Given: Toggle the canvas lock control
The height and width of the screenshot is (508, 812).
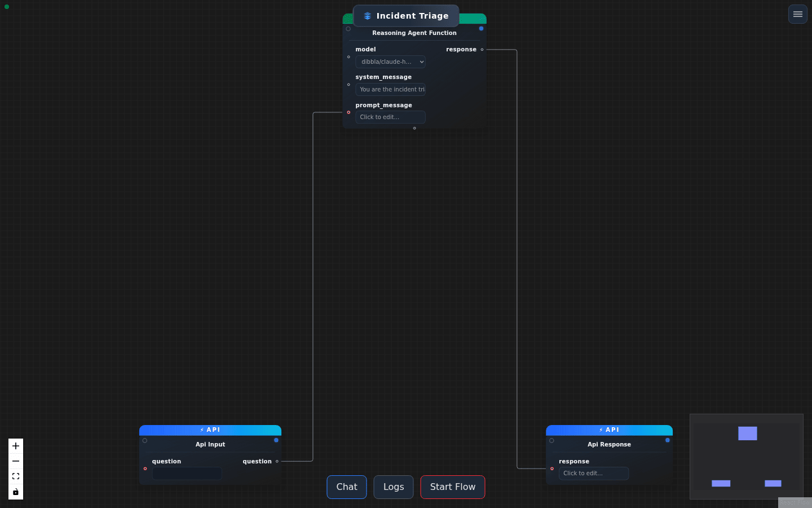Looking at the screenshot, I should (x=16, y=492).
